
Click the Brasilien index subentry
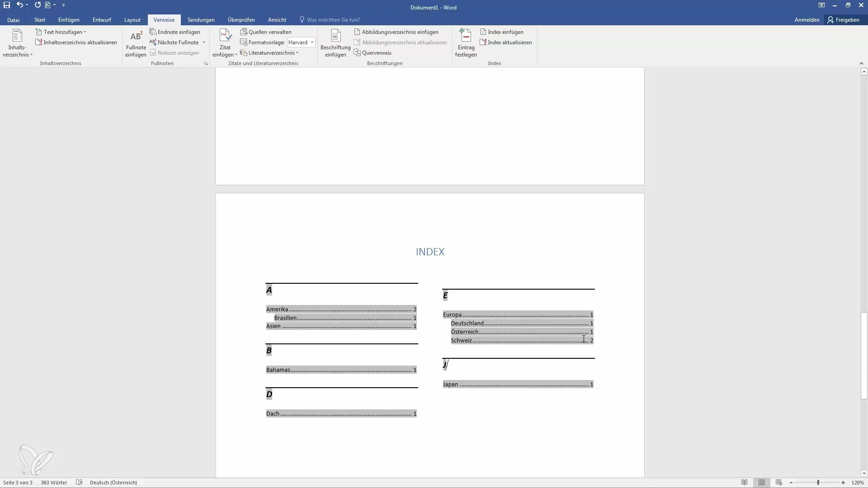pos(345,318)
